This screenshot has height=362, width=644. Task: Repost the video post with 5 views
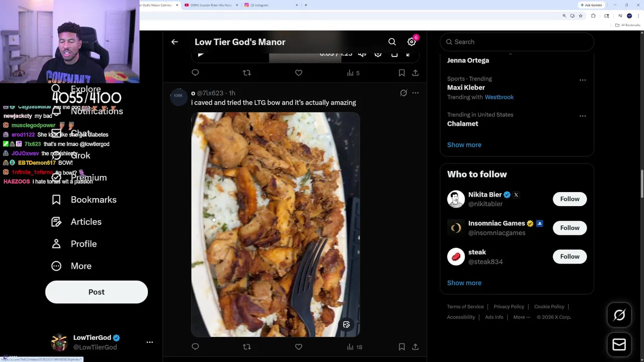(247, 73)
